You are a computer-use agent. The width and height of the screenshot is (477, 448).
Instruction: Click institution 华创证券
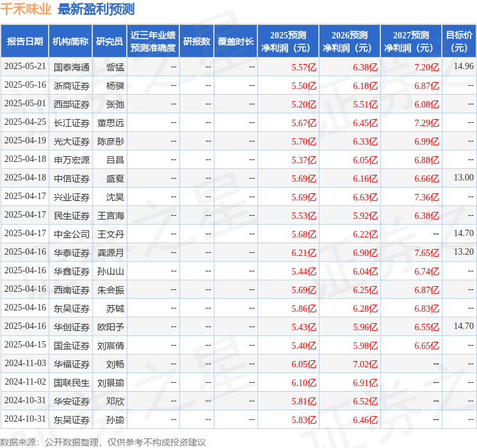click(72, 327)
